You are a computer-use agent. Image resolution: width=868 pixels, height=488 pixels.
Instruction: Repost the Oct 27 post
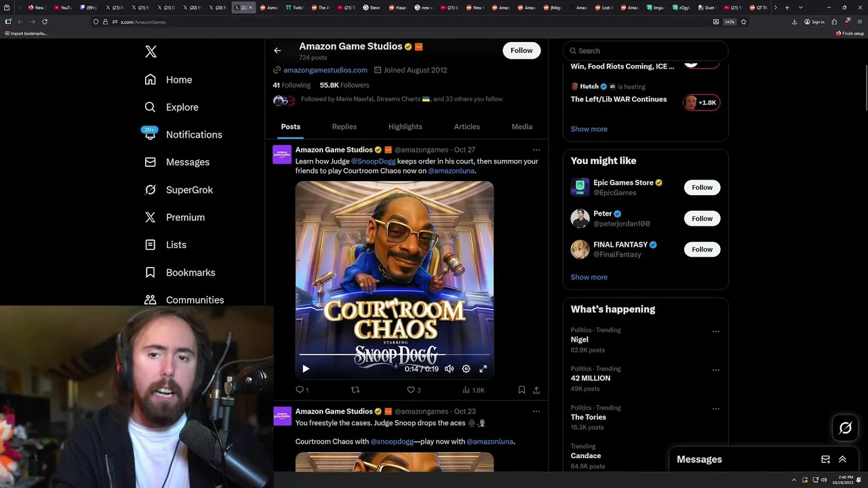pos(355,390)
